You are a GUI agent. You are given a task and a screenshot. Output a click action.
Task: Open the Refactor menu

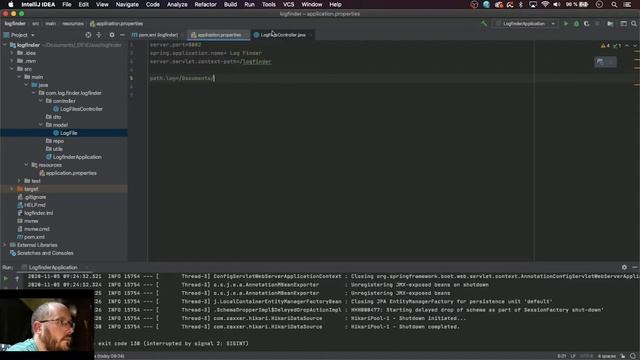pyautogui.click(x=205, y=4)
